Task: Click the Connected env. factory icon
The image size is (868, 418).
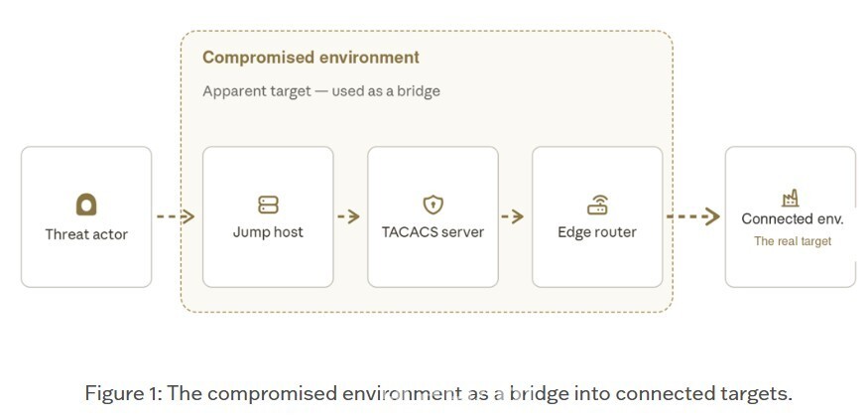Action: click(790, 198)
